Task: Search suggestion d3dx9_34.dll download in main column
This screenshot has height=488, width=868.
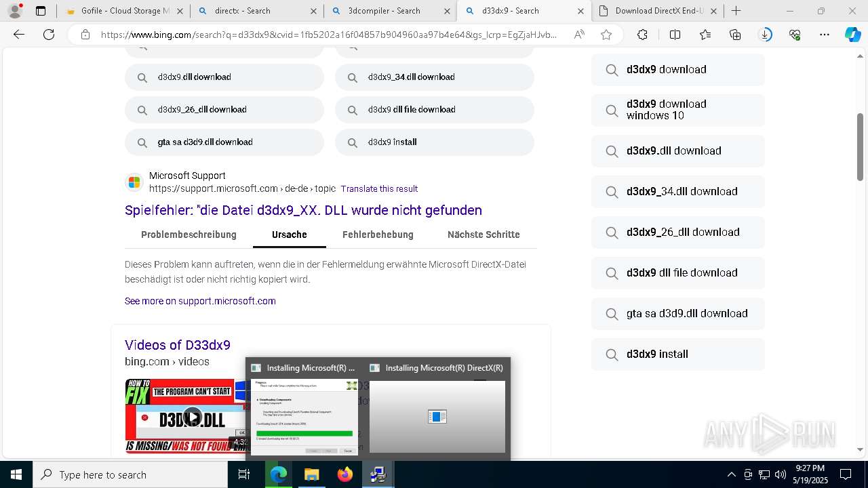Action: 435,77
